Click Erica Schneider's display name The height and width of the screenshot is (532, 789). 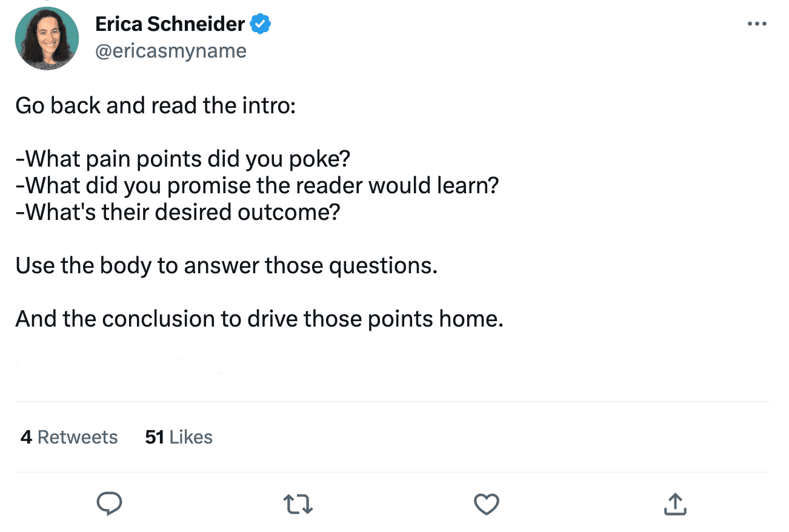171,24
